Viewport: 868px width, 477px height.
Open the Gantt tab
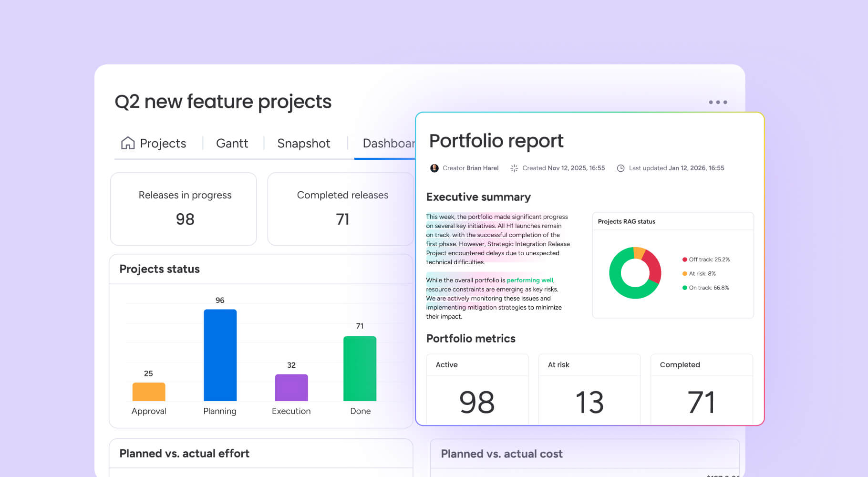click(232, 143)
